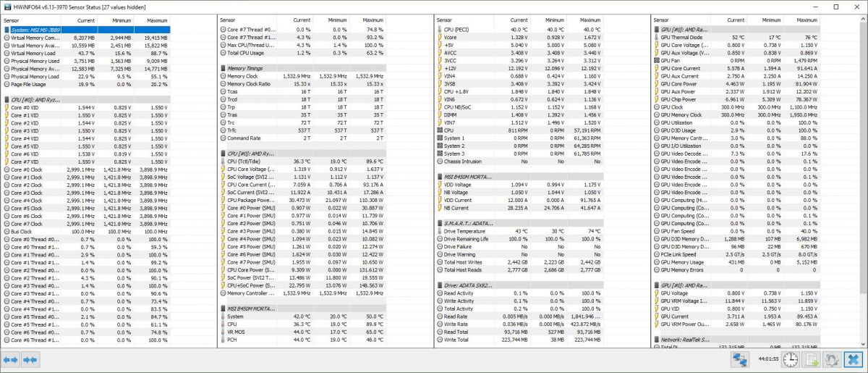Select the Core #7 VID row

coord(85,161)
